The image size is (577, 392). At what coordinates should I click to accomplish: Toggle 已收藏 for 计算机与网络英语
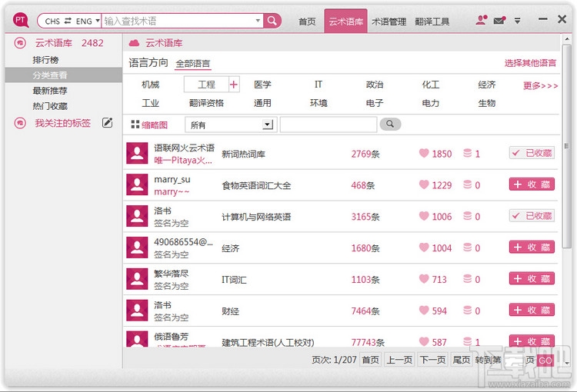(532, 216)
